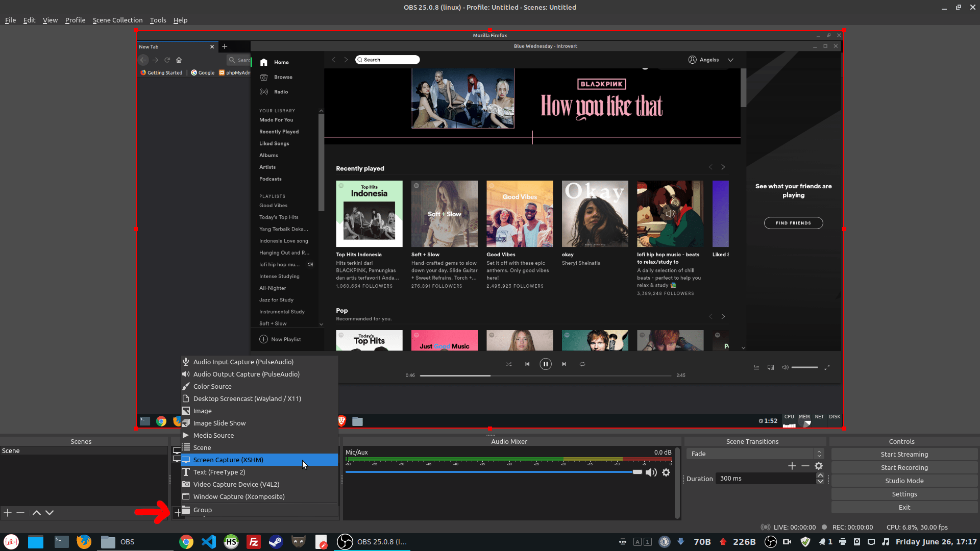980x551 pixels.
Task: Open the Scene Collection menu
Action: (x=117, y=20)
